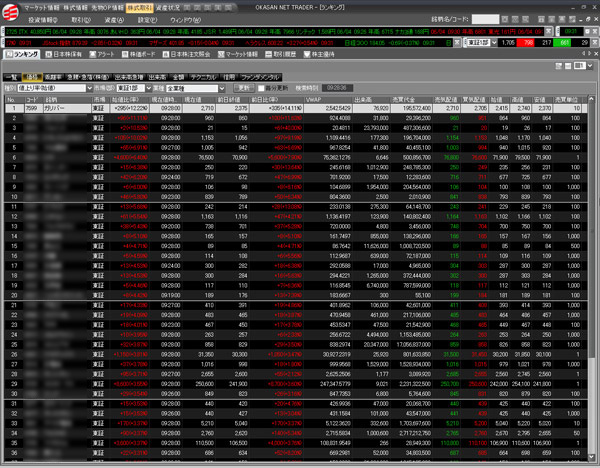Open the 投資情報 menu
Image resolution: width=600 pixels, height=468 pixels.
pos(43,20)
